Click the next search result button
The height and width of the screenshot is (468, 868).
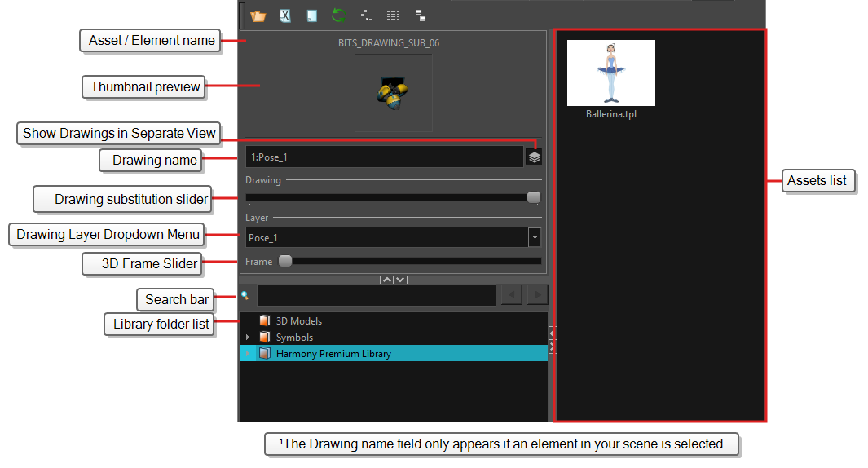(538, 294)
